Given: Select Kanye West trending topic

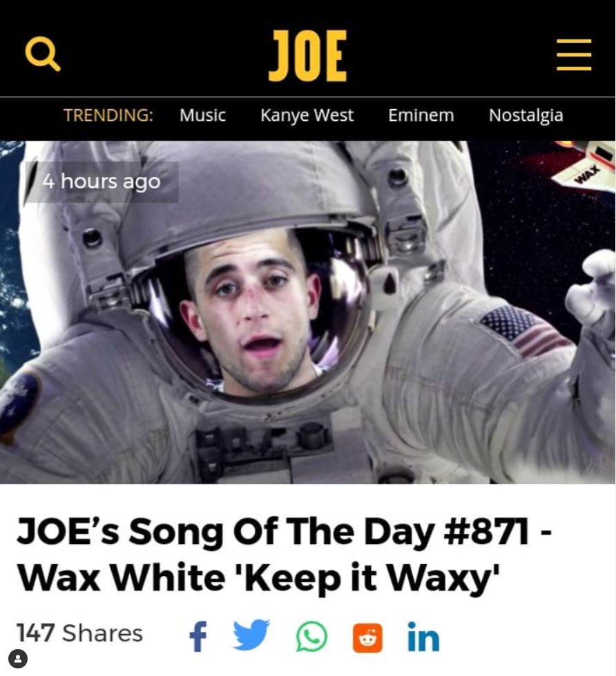Looking at the screenshot, I should (307, 115).
